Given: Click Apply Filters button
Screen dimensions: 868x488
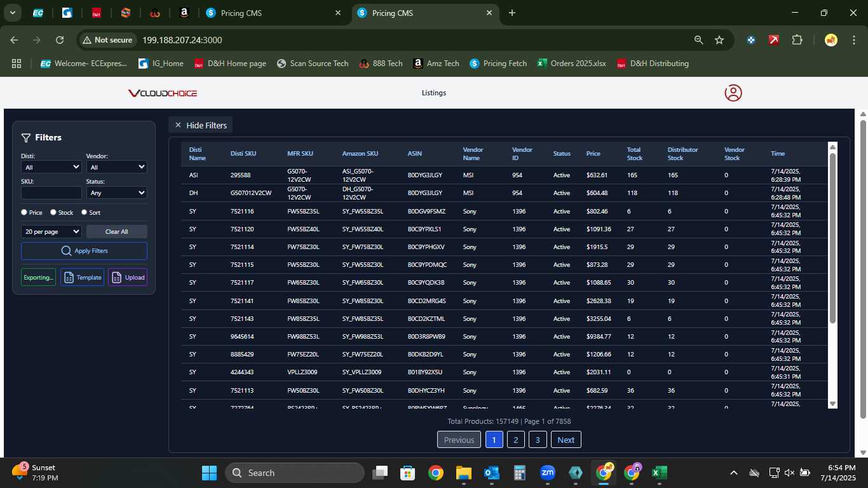Looking at the screenshot, I should coord(84,251).
